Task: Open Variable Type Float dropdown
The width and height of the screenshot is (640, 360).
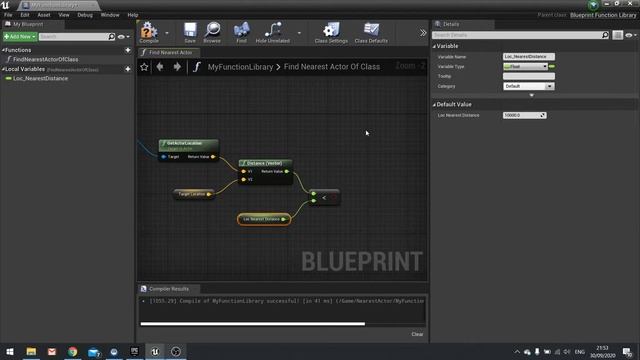Action: pyautogui.click(x=525, y=67)
